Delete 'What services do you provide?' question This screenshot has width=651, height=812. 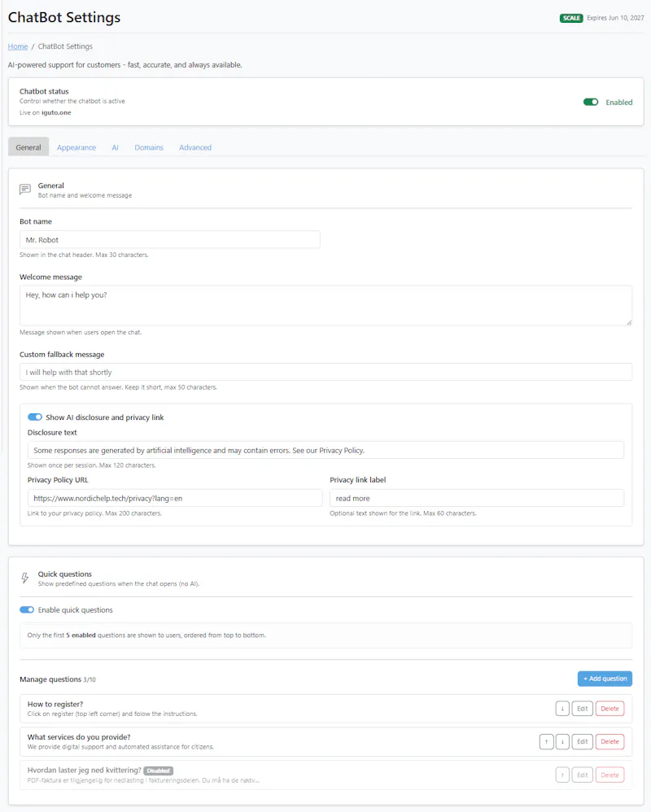pos(609,741)
